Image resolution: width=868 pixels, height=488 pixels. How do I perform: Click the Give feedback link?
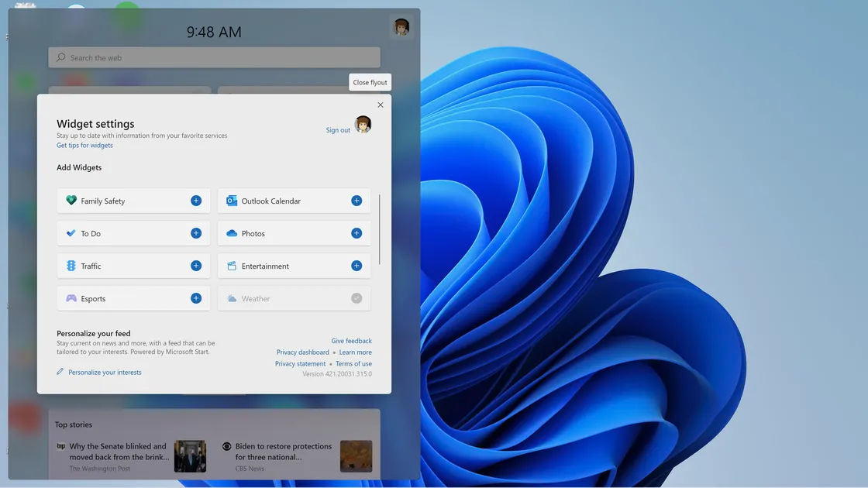pyautogui.click(x=351, y=341)
